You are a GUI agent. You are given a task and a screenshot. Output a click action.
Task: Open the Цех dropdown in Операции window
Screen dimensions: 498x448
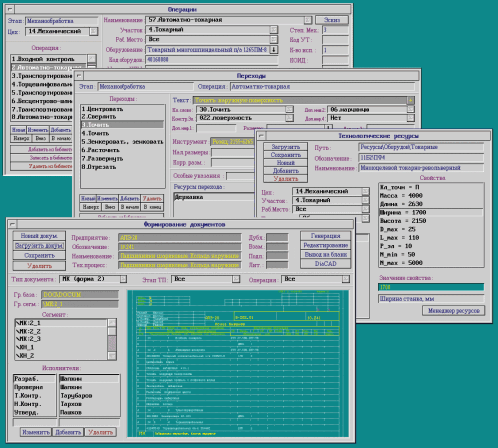(94, 31)
